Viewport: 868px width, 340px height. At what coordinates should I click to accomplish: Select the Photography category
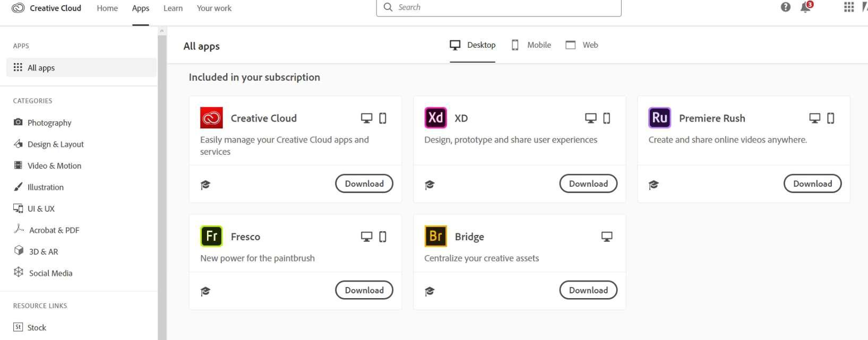point(49,123)
